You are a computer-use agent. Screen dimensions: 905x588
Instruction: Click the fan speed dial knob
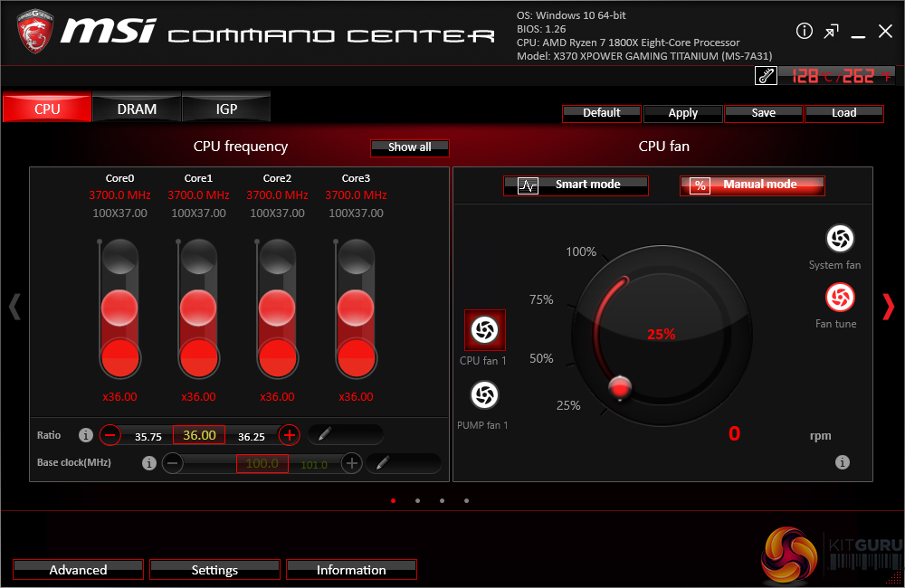pos(620,387)
